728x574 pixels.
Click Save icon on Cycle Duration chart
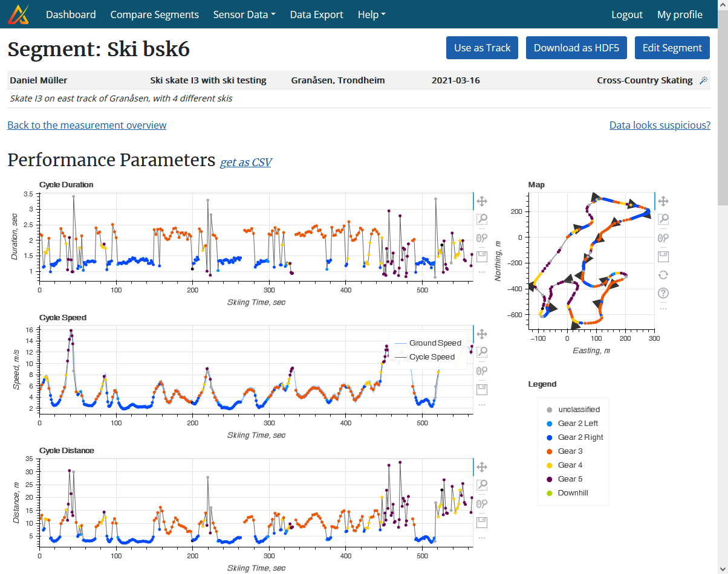[482, 256]
